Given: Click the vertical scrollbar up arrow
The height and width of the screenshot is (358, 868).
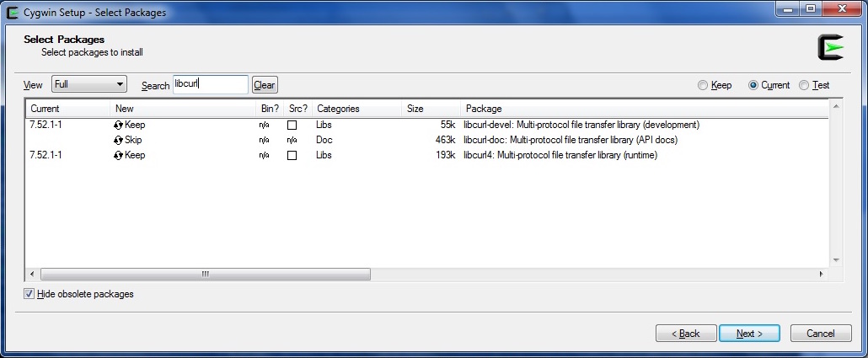Looking at the screenshot, I should tap(836, 105).
